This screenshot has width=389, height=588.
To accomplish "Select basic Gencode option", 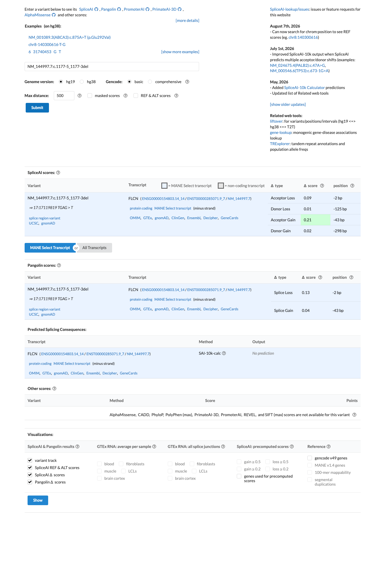I will (x=129, y=82).
